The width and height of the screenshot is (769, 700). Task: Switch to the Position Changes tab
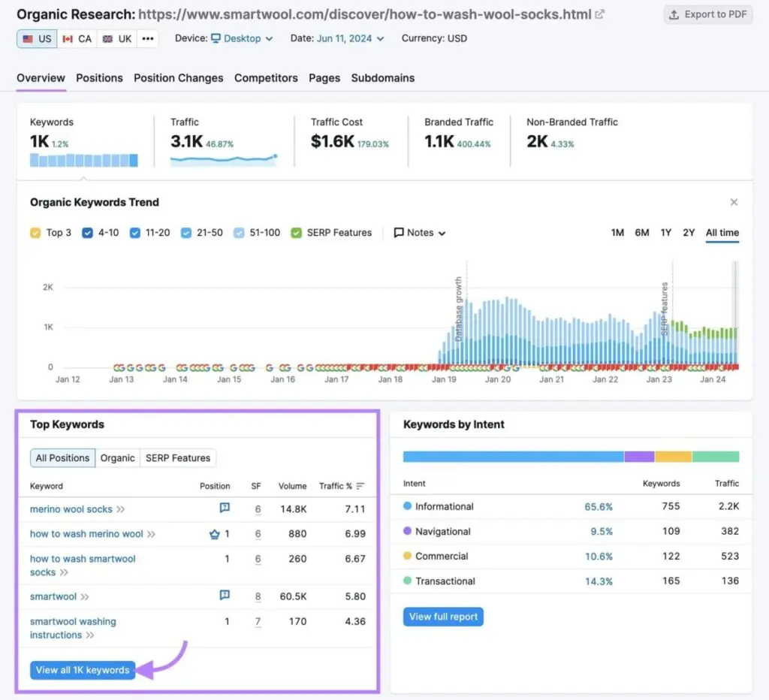tap(178, 78)
